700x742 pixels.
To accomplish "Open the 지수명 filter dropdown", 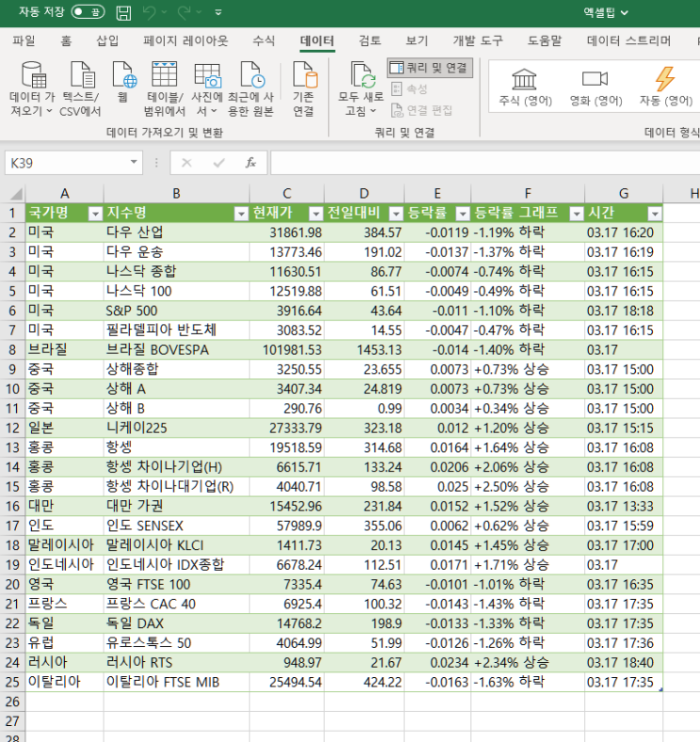I will (x=241, y=214).
